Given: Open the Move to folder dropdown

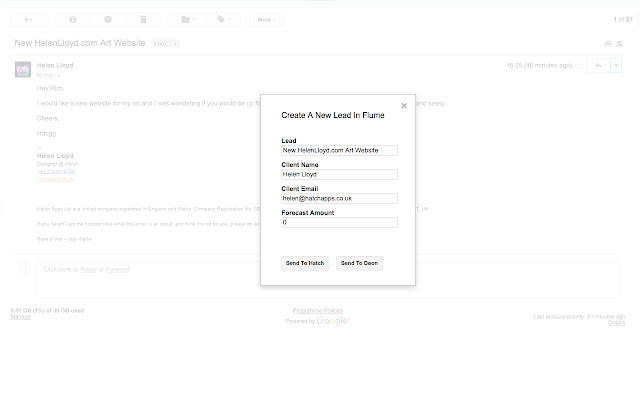Looking at the screenshot, I should point(188,20).
